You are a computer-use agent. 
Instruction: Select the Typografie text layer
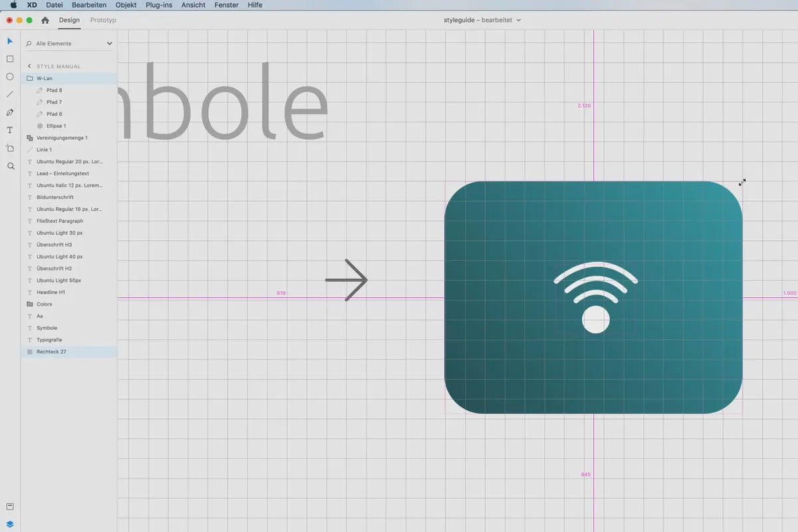coord(69,340)
